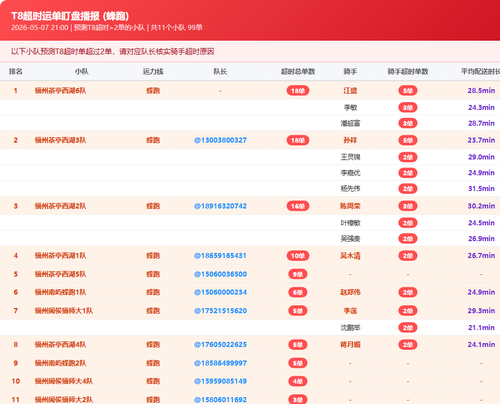
Task: Open team leader link @18659165431
Action: click(x=220, y=256)
